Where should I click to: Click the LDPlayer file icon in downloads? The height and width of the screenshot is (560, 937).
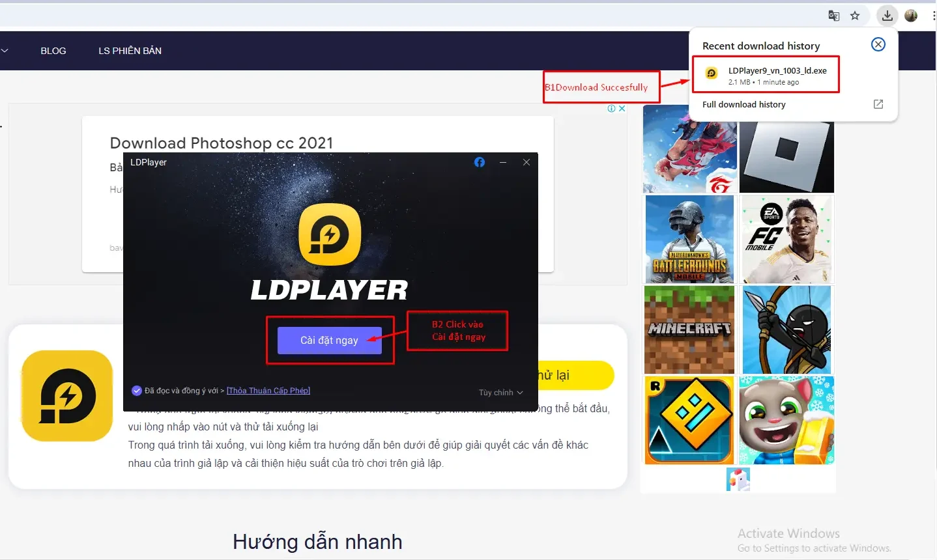coord(712,74)
